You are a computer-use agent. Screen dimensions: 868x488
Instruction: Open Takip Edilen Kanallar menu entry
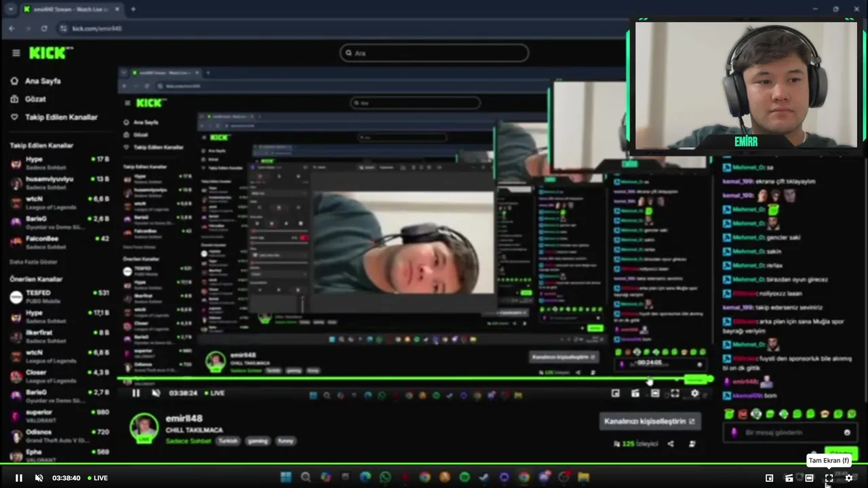[x=54, y=117]
